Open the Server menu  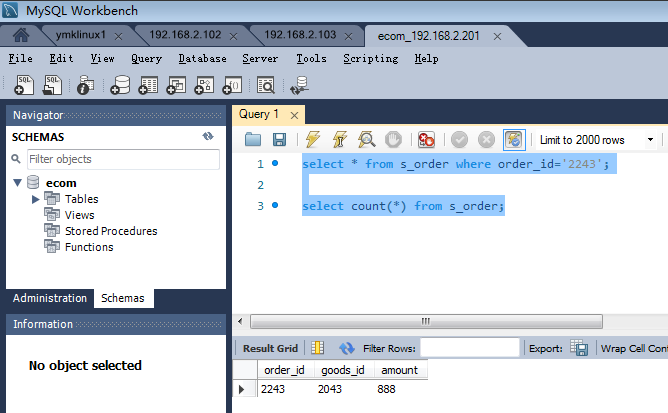pos(260,58)
